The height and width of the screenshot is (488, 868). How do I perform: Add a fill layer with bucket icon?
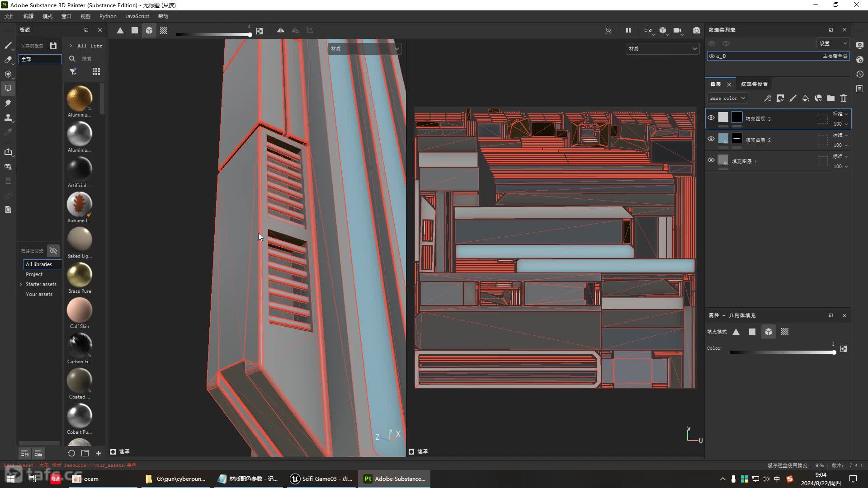(x=806, y=98)
